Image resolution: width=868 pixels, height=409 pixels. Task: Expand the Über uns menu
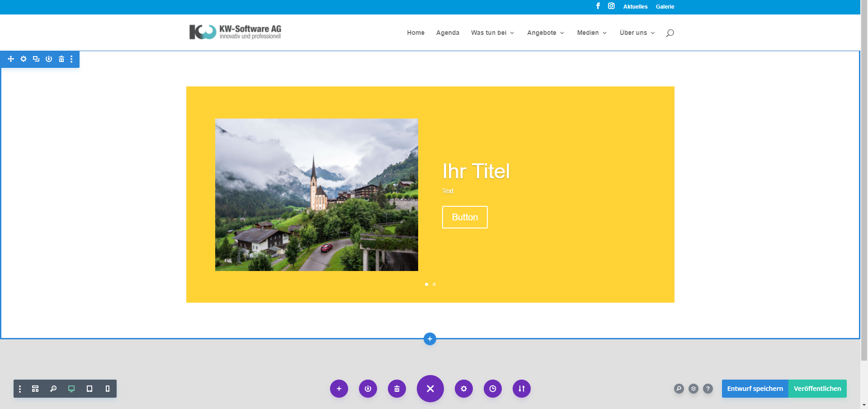pyautogui.click(x=637, y=33)
